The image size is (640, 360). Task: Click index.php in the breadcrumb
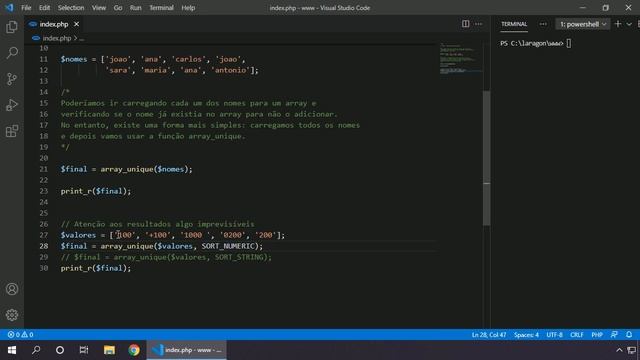[x=57, y=38]
